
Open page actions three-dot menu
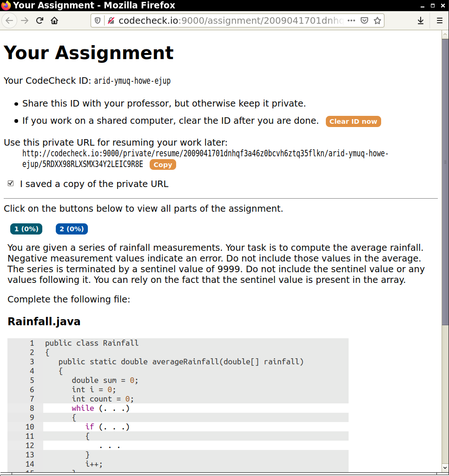(x=351, y=20)
